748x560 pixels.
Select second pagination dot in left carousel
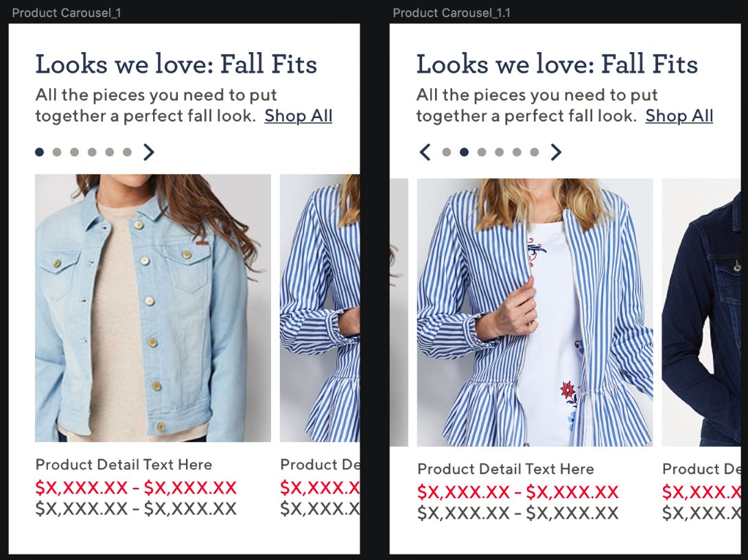(57, 152)
